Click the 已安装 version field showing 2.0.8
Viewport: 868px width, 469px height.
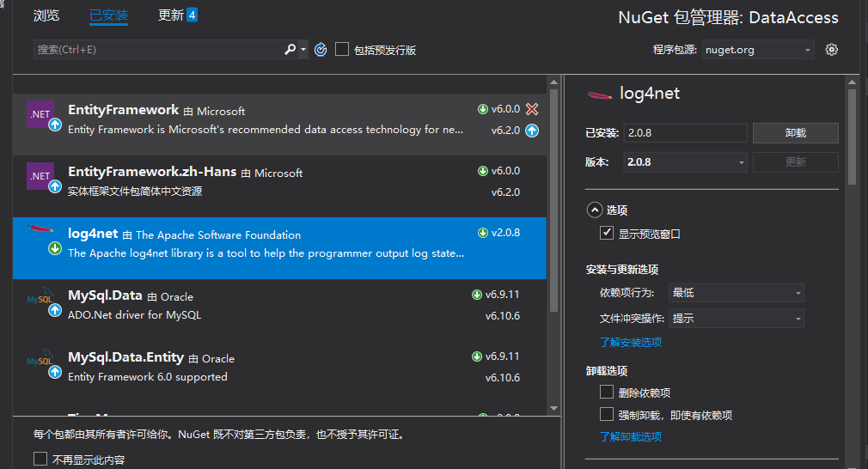685,133
